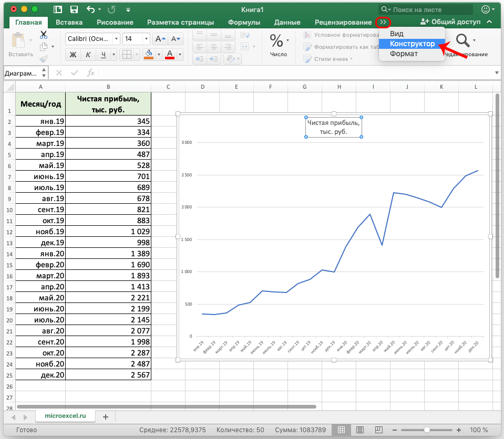The width and height of the screenshot is (504, 439).
Task: Click the wrap text icon
Action: click(245, 35)
